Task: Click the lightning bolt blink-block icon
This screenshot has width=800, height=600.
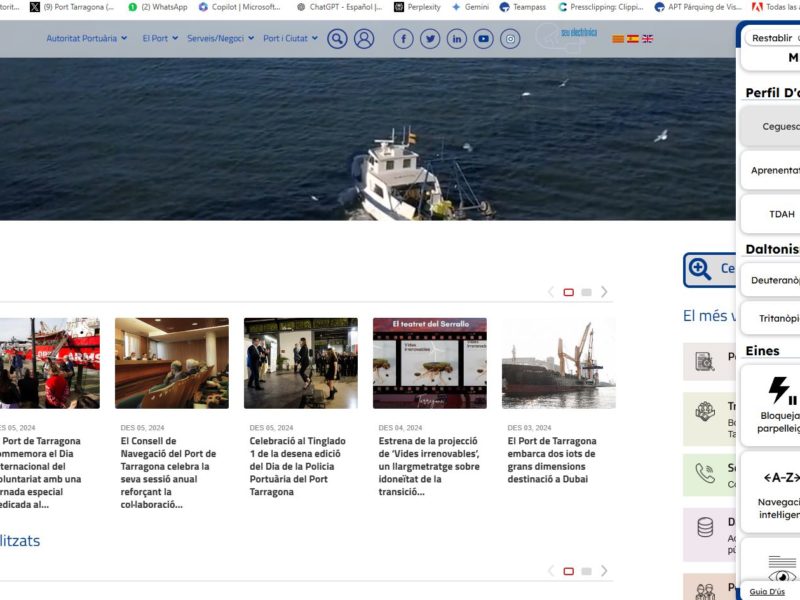Action: click(782, 391)
